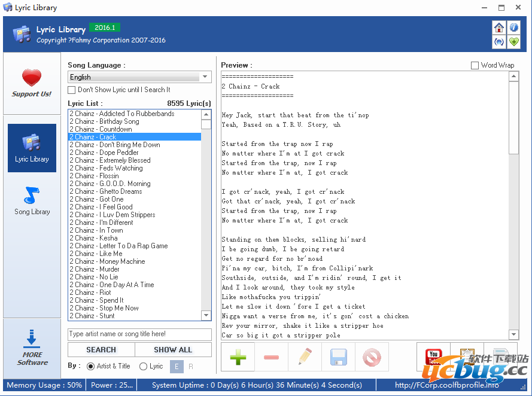532x396 pixels.
Task: Select the Lyric search radio button
Action: (x=143, y=366)
